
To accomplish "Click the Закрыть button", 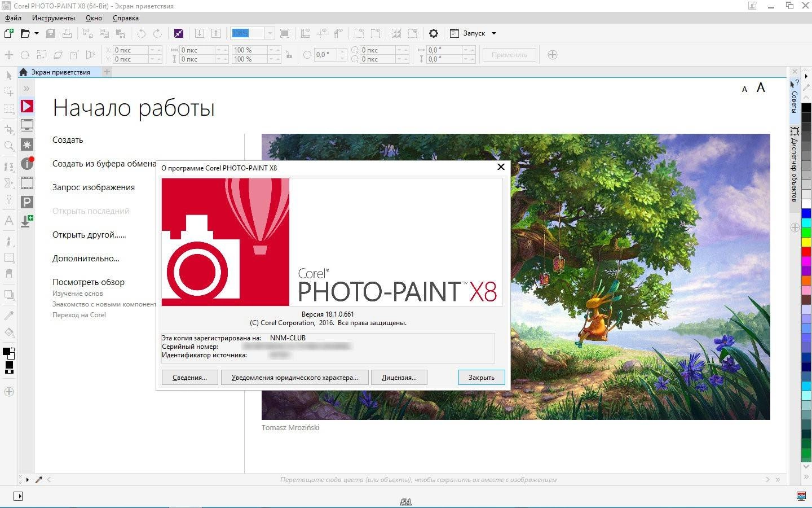I will click(x=482, y=378).
